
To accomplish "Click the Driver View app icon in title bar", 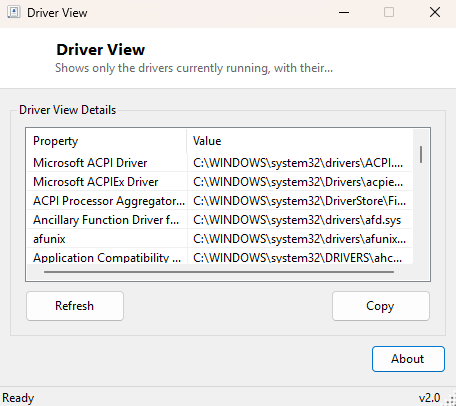I will (14, 12).
